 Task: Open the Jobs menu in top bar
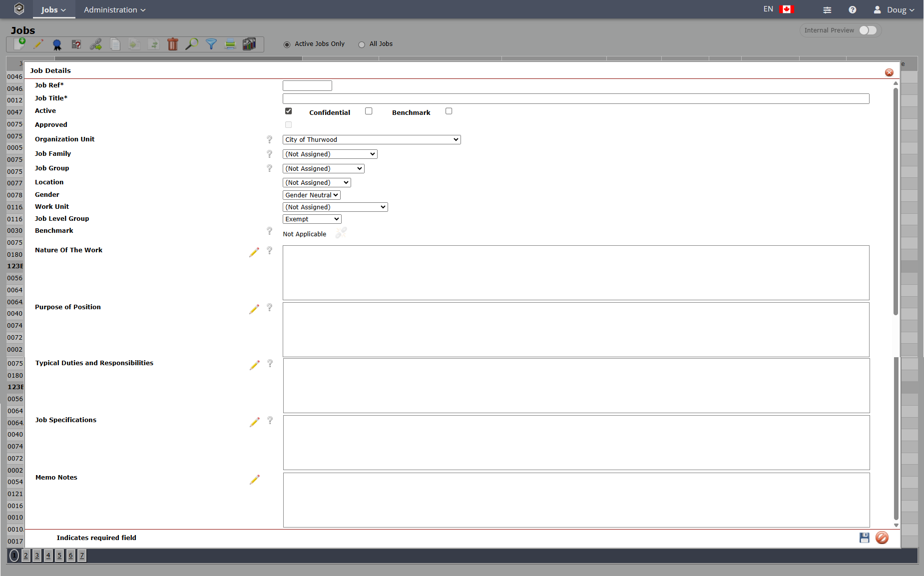click(x=53, y=10)
